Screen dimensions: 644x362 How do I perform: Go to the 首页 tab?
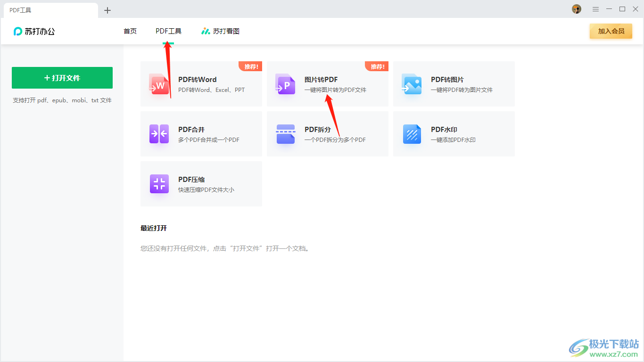point(130,31)
